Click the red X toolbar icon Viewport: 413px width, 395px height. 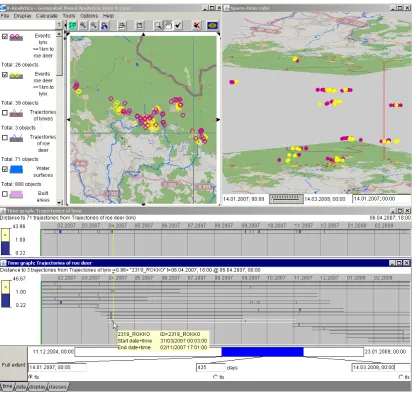point(197,25)
